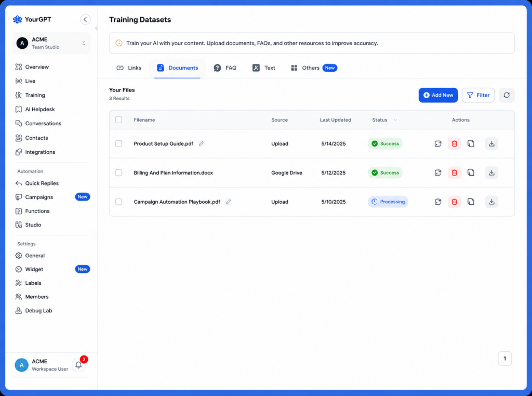532x396 pixels.
Task: Delete Billing And Plan Information.docx
Action: tap(454, 173)
